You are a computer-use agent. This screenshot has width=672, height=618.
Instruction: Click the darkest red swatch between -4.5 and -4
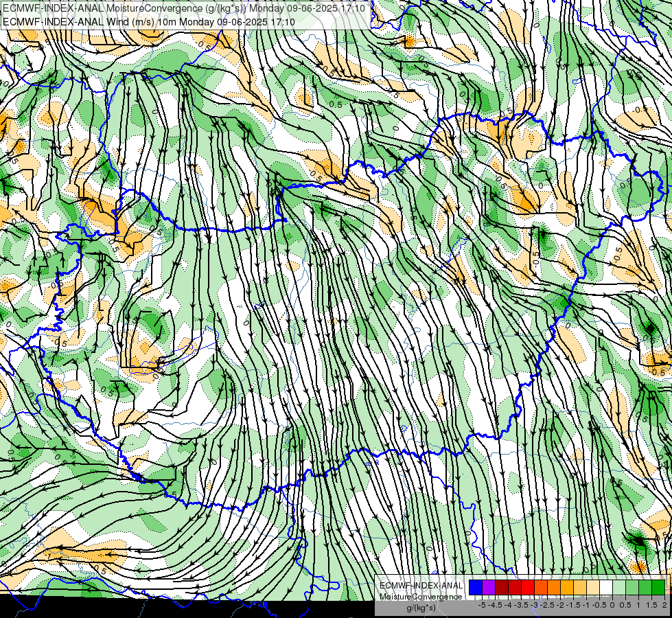point(502,587)
